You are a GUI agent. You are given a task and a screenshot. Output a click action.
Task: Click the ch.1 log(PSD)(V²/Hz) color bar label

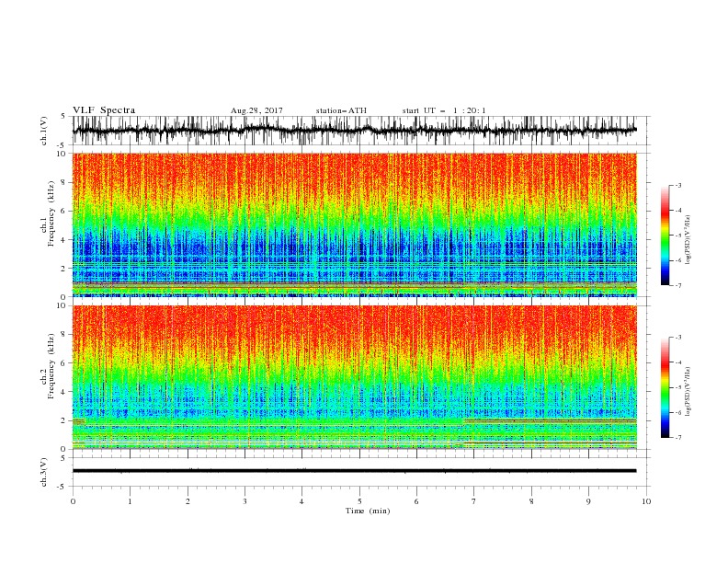tap(688, 240)
